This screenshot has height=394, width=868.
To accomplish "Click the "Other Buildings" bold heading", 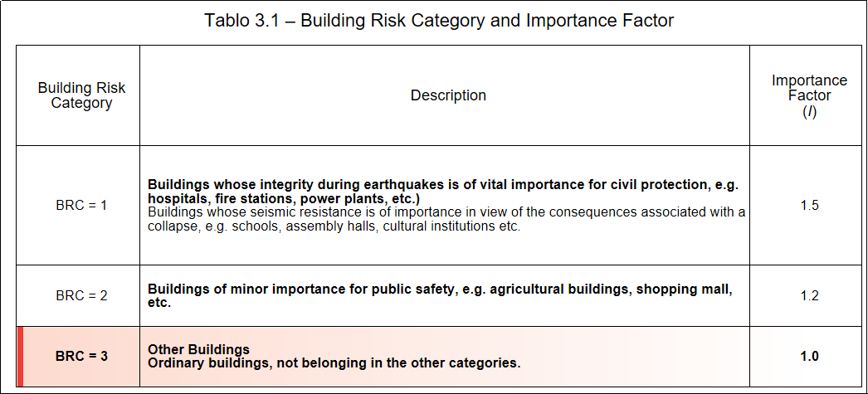I will [198, 349].
